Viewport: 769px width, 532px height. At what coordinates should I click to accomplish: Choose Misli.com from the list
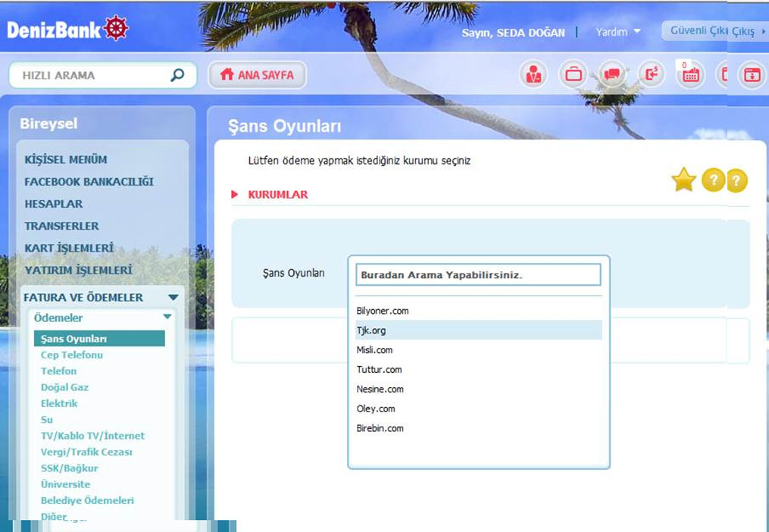pos(479,350)
